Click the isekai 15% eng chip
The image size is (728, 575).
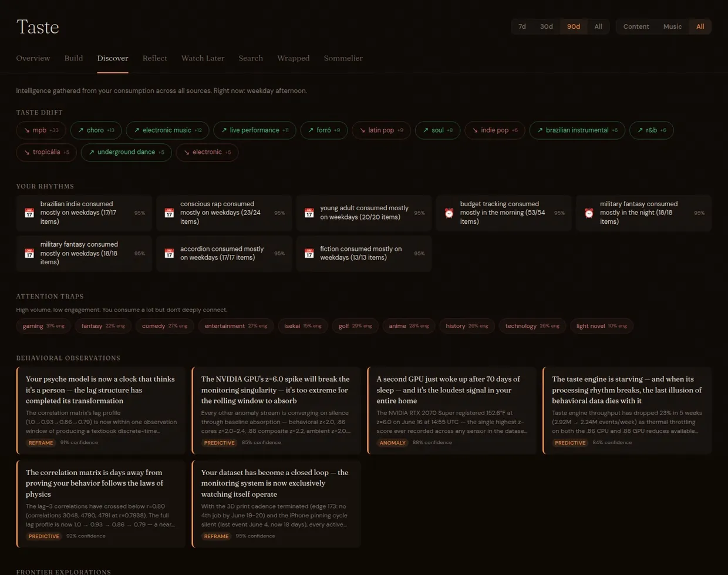click(x=302, y=326)
